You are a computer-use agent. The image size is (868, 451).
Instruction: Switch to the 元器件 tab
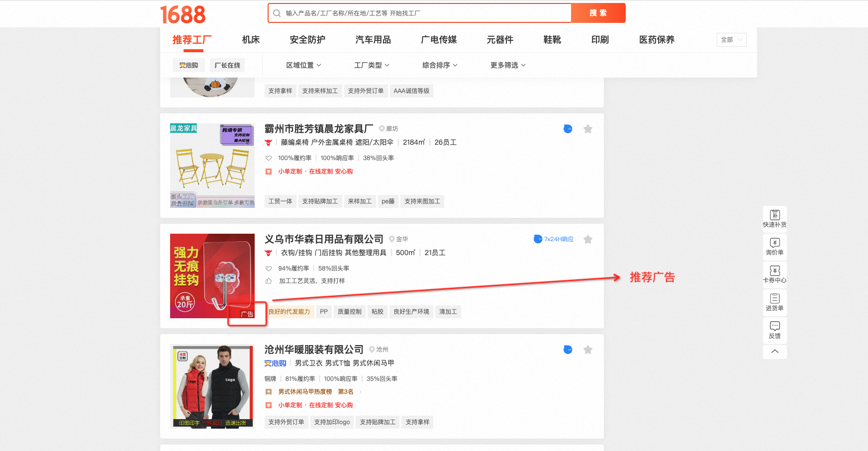pos(500,40)
